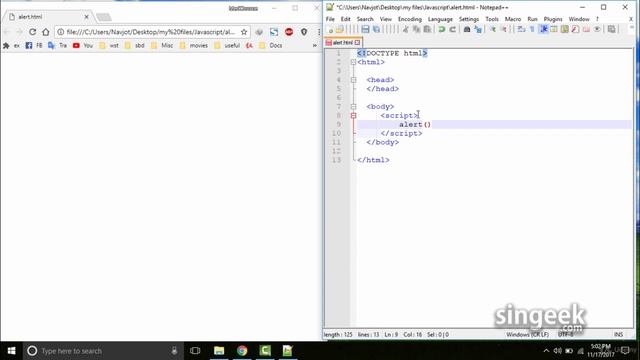This screenshot has height=360, width=640.
Task: Open Find with the binoculars icon
Action: pos(467,29)
